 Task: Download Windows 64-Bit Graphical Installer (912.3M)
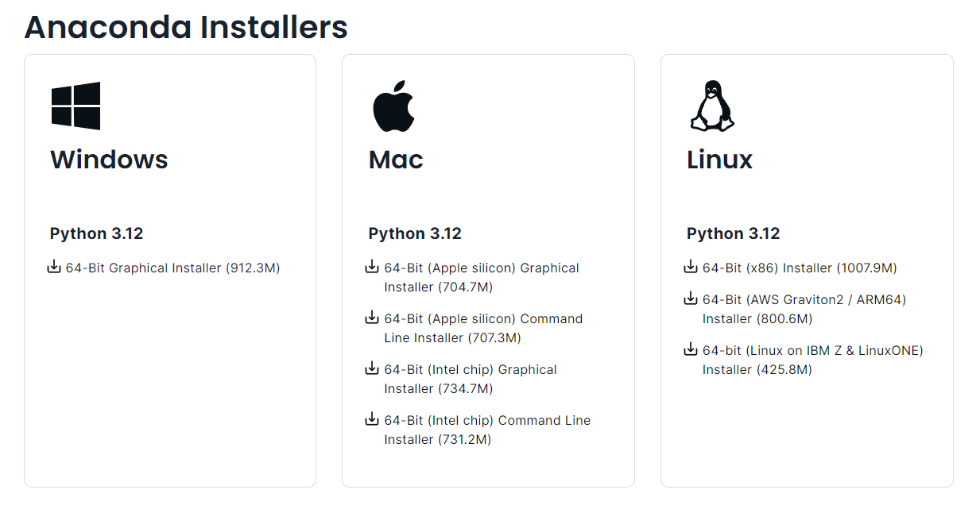click(x=172, y=268)
